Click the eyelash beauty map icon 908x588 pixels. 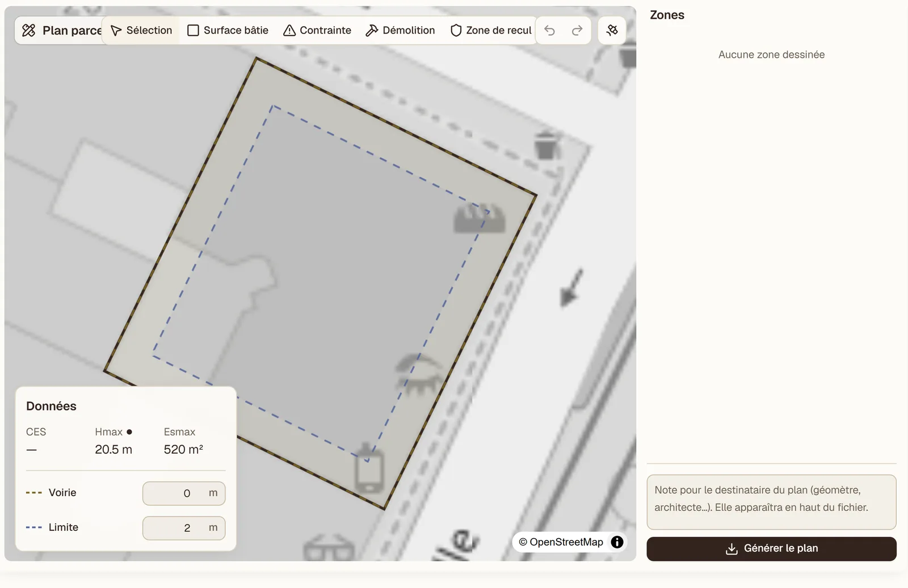pos(419,375)
